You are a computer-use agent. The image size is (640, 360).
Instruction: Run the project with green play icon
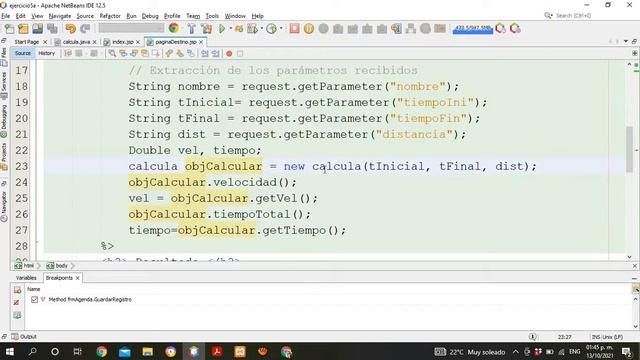coord(222,29)
